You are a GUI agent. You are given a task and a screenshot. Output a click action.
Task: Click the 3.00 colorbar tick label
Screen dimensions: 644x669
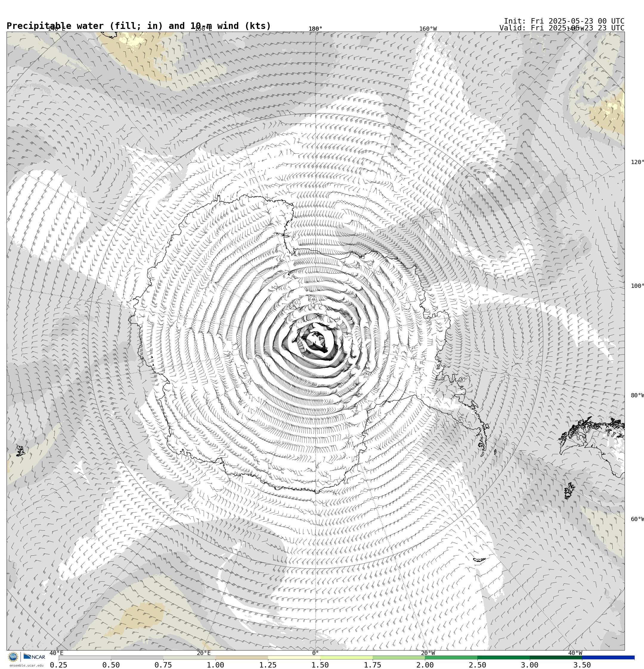[530, 665]
